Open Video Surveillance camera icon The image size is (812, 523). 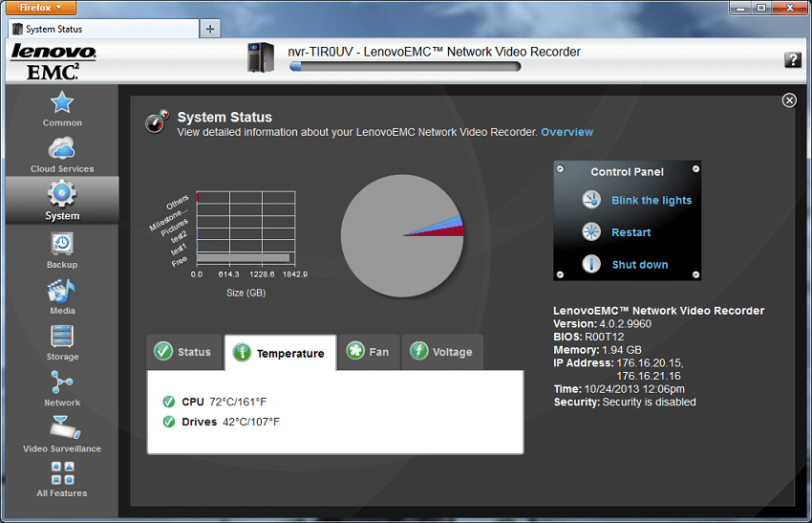coord(64,427)
